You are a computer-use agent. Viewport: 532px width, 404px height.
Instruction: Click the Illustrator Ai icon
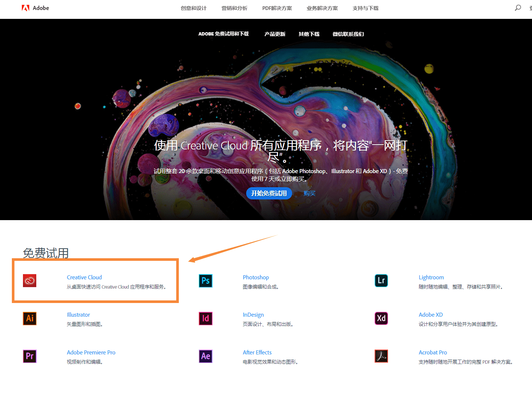pyautogui.click(x=30, y=319)
